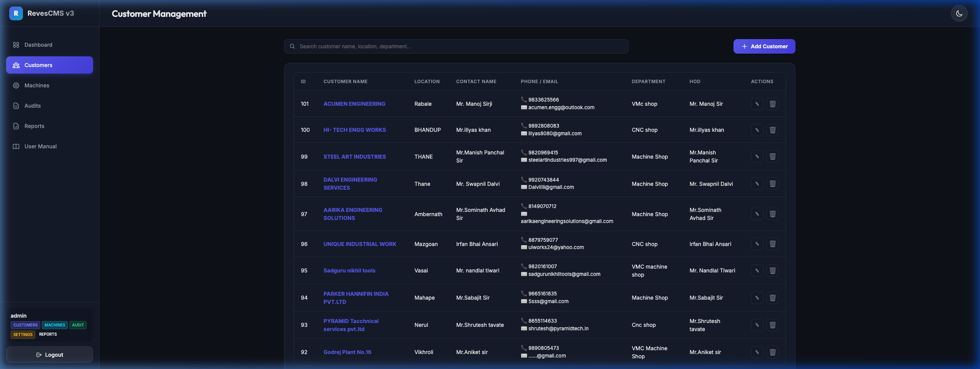Click the REPORTS permission badge
This screenshot has width=980, height=369.
[x=48, y=335]
